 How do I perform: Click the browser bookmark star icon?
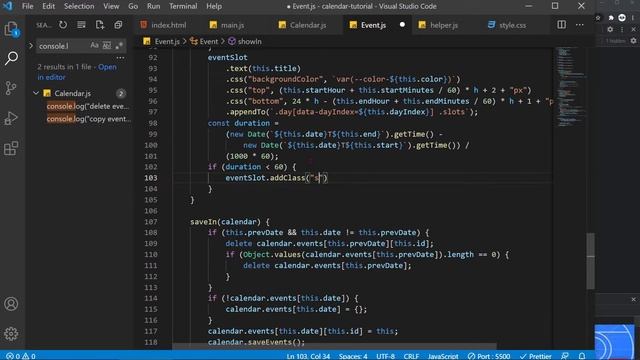coord(598,18)
